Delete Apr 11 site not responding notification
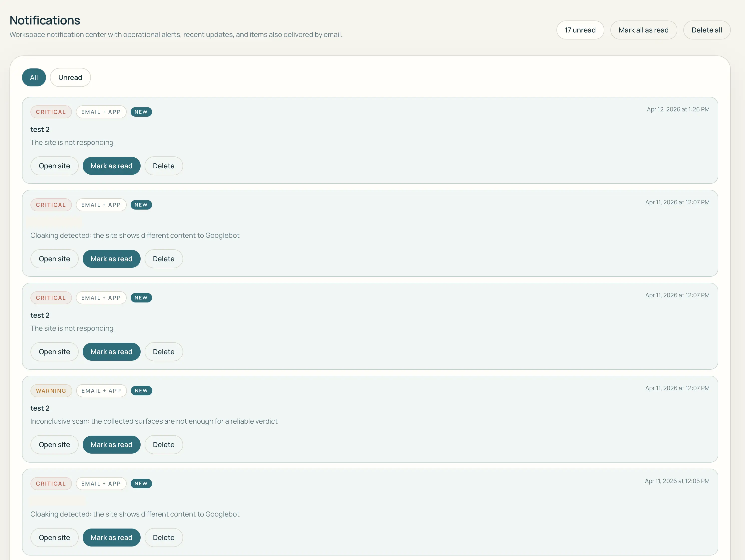The height and width of the screenshot is (560, 745). (x=164, y=352)
